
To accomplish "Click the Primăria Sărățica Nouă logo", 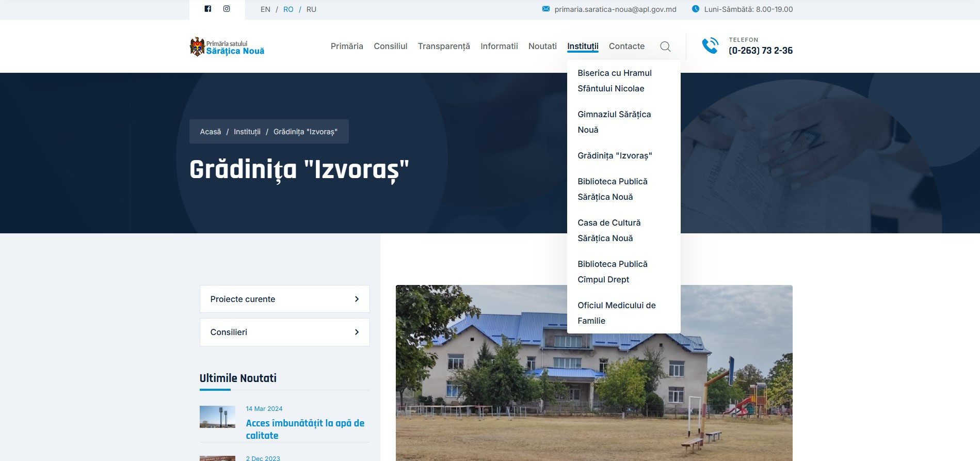I will coord(227,47).
